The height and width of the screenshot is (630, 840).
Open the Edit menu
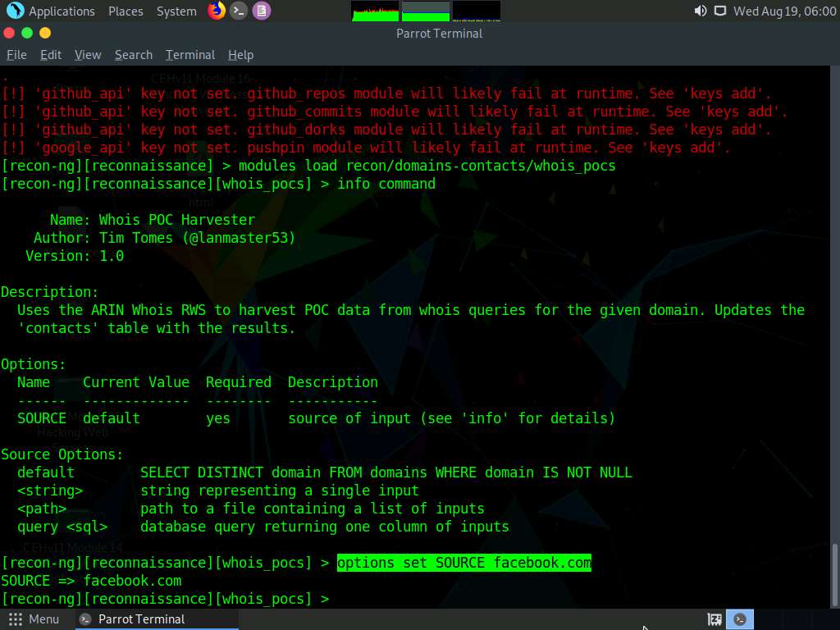coord(51,55)
